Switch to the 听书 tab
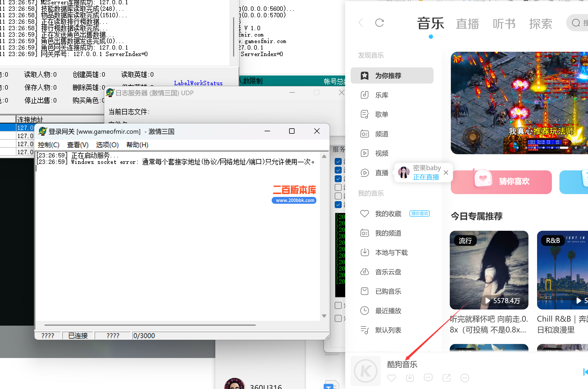This screenshot has width=588, height=389. [504, 24]
